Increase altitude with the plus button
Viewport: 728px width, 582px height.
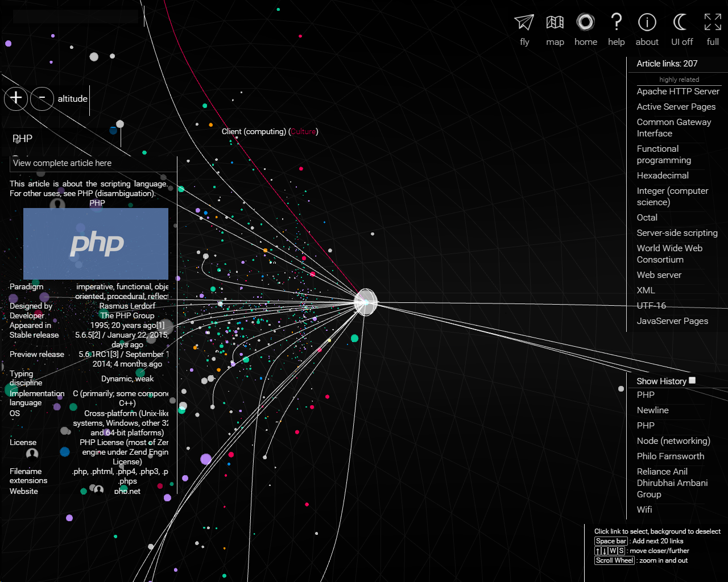tap(16, 98)
